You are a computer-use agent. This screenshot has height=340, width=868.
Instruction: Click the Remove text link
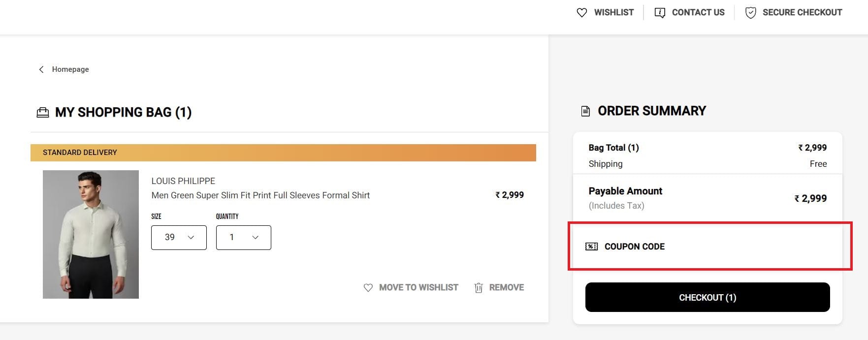pyautogui.click(x=506, y=288)
